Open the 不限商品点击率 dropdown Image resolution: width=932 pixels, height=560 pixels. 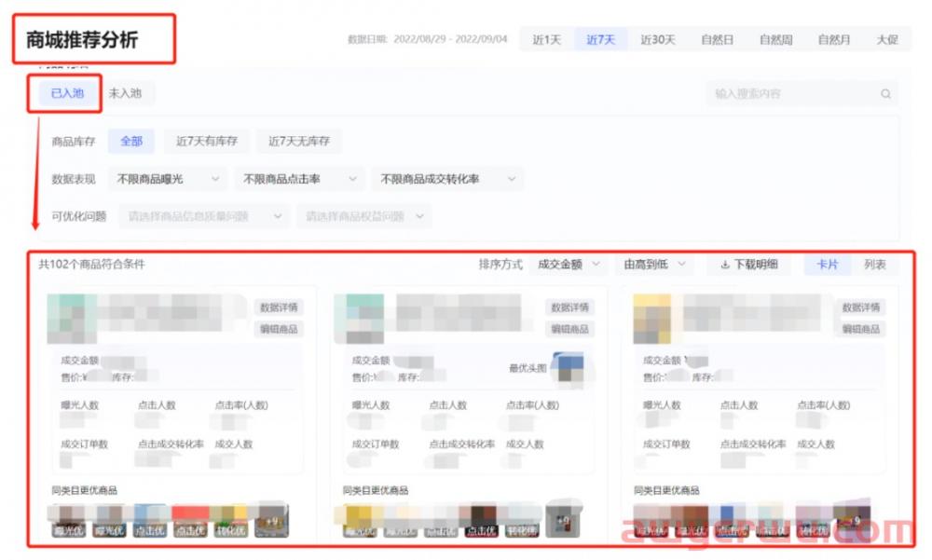(299, 179)
